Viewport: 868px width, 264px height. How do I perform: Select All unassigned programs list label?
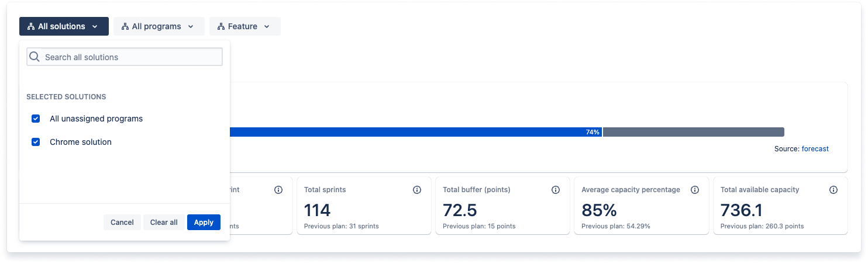[x=96, y=119]
